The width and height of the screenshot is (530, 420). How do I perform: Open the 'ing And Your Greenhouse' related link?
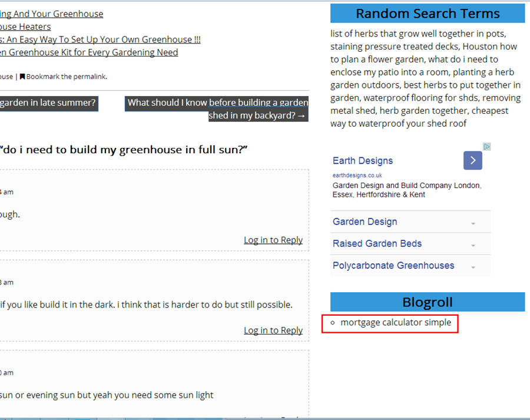click(x=51, y=14)
